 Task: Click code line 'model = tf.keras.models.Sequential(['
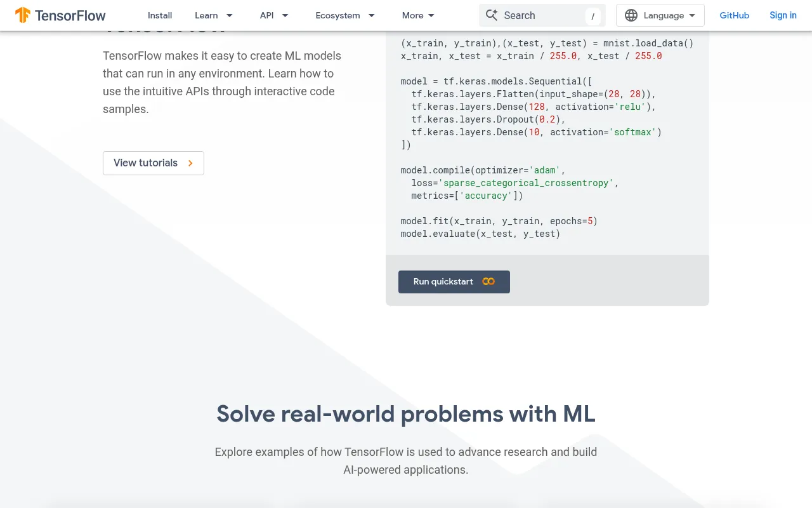coord(497,81)
